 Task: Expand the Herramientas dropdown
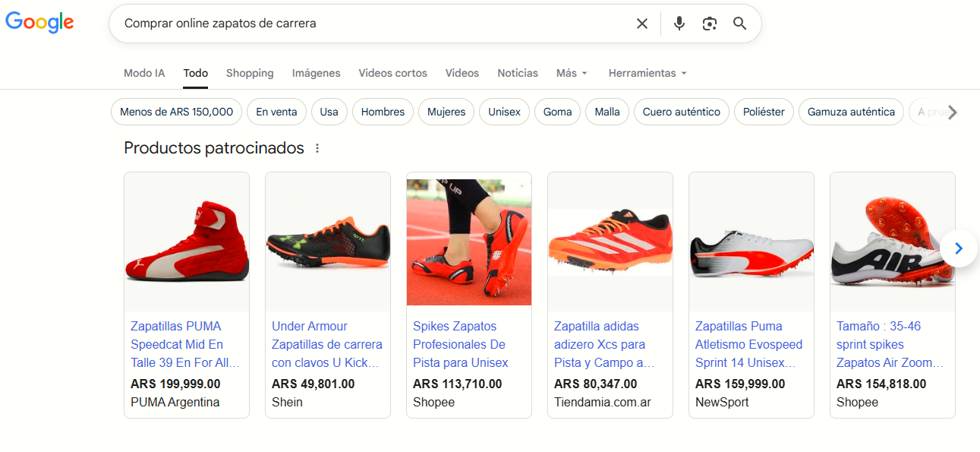pyautogui.click(x=648, y=73)
